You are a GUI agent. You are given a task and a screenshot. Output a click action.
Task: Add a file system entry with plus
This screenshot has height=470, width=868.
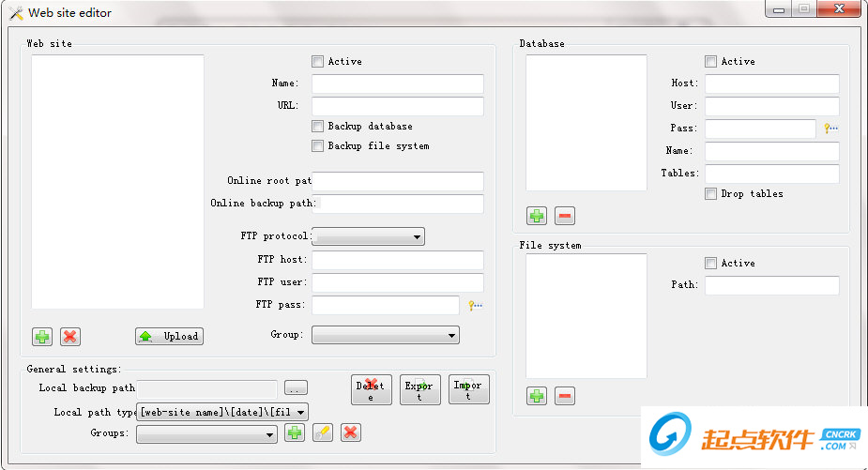pyautogui.click(x=537, y=396)
